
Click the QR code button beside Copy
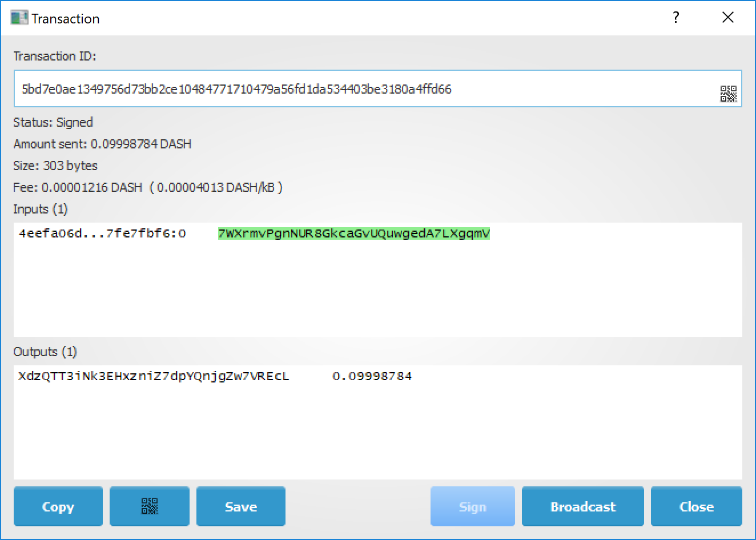(x=149, y=506)
